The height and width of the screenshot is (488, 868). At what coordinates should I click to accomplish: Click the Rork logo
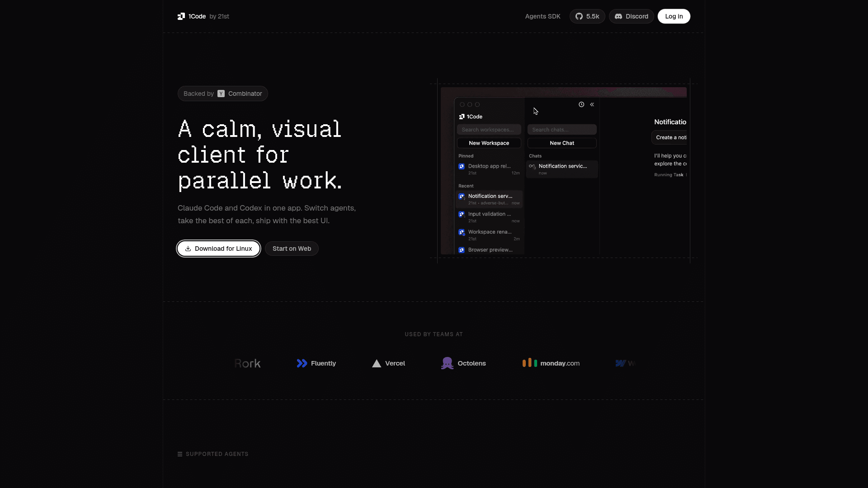pyautogui.click(x=247, y=363)
